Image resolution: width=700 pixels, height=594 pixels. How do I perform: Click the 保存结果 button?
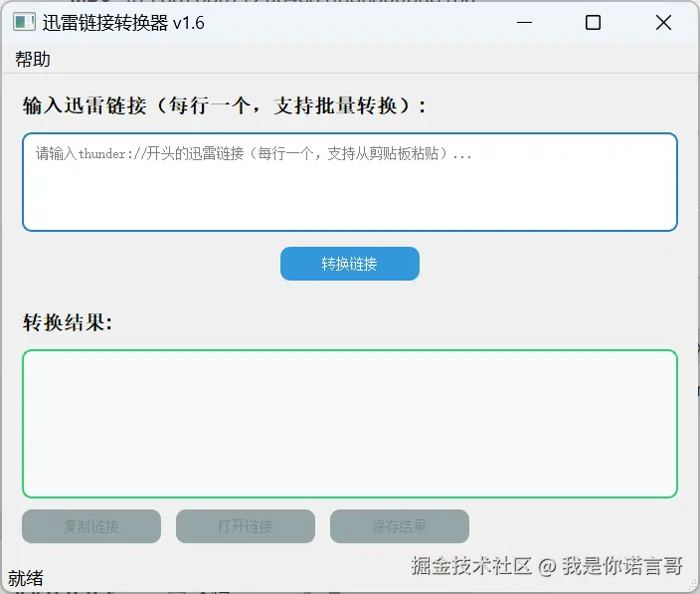pyautogui.click(x=400, y=526)
